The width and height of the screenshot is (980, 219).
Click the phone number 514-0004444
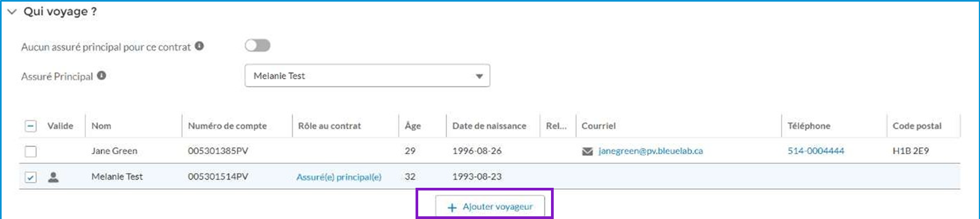816,151
